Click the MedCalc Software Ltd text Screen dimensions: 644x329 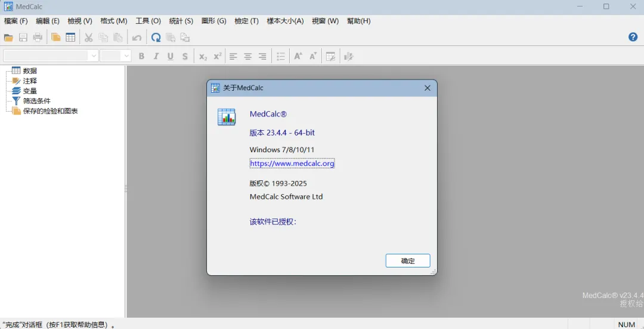click(286, 196)
